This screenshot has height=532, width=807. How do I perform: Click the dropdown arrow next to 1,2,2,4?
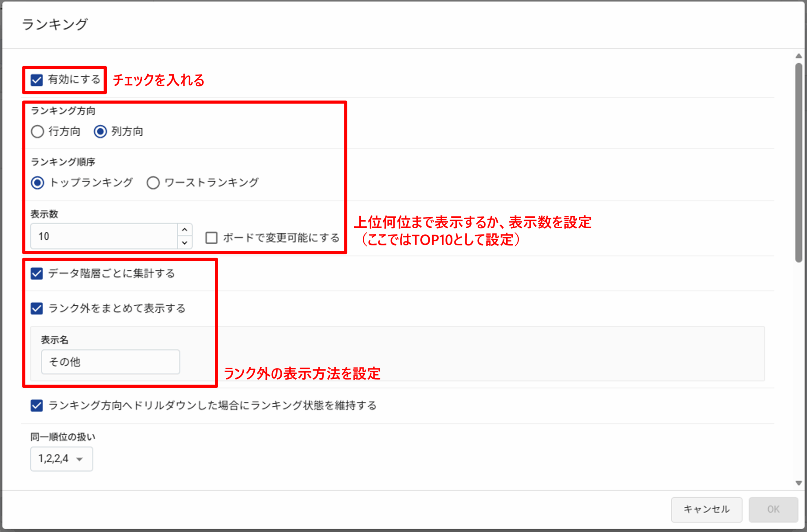pyautogui.click(x=80, y=459)
